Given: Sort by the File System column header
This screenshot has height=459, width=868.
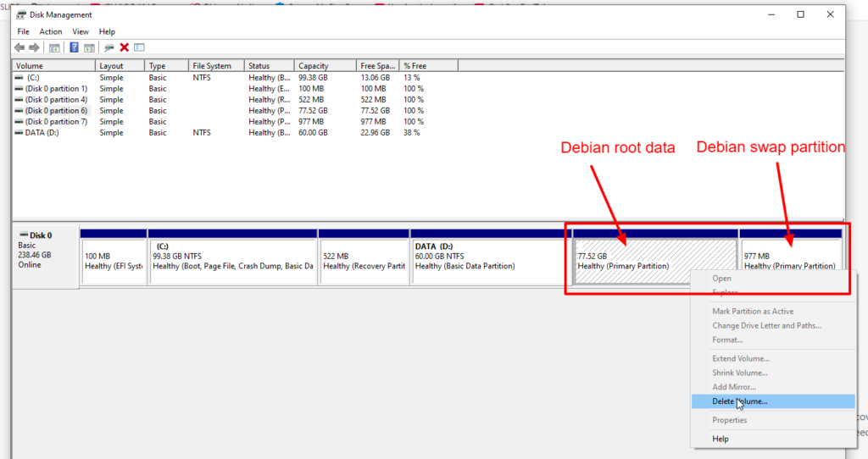Looking at the screenshot, I should [x=216, y=66].
